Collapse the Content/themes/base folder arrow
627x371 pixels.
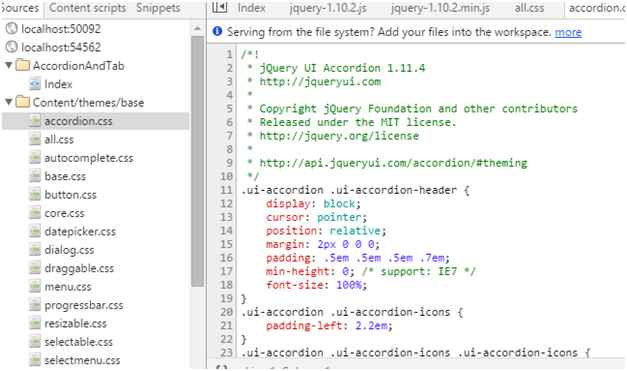[9, 102]
